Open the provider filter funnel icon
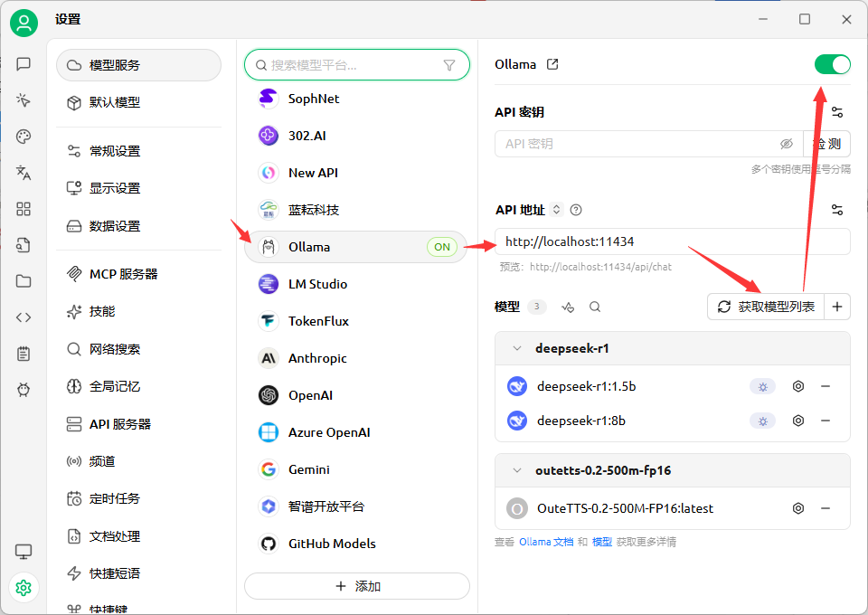 click(449, 65)
